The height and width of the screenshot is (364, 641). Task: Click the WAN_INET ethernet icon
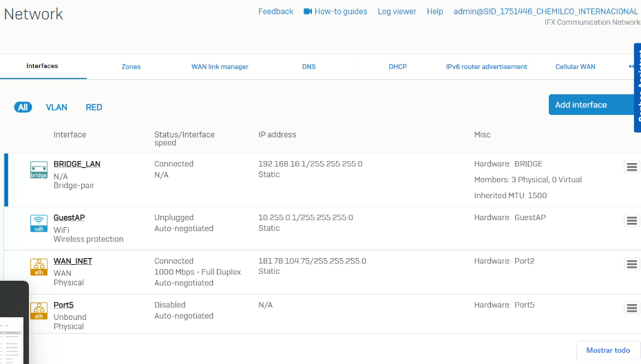(39, 267)
